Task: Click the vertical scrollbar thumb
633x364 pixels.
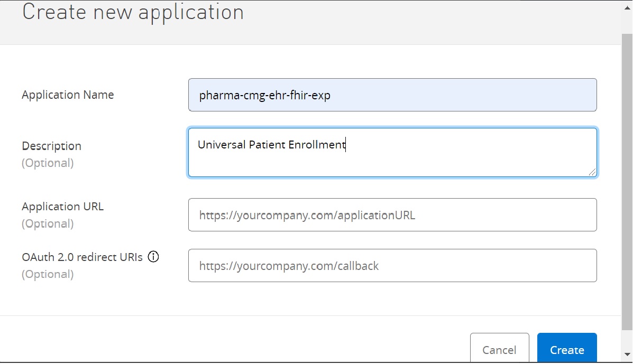Action: 627,181
